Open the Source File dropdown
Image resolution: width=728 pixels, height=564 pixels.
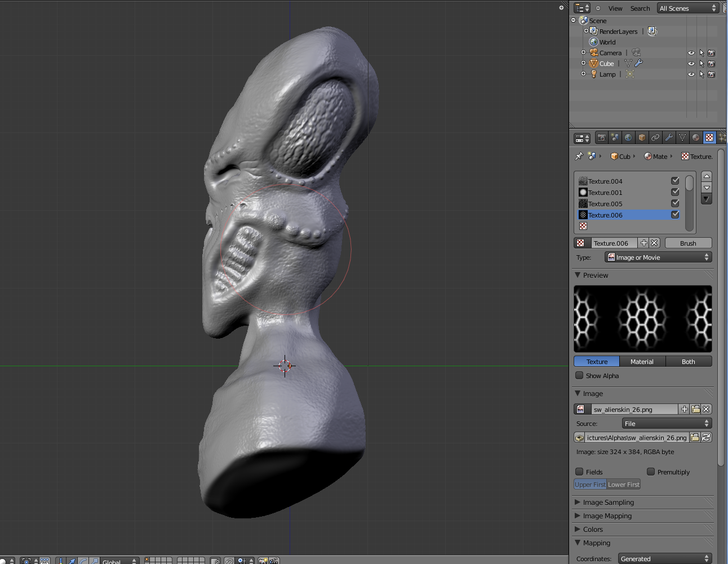click(667, 423)
